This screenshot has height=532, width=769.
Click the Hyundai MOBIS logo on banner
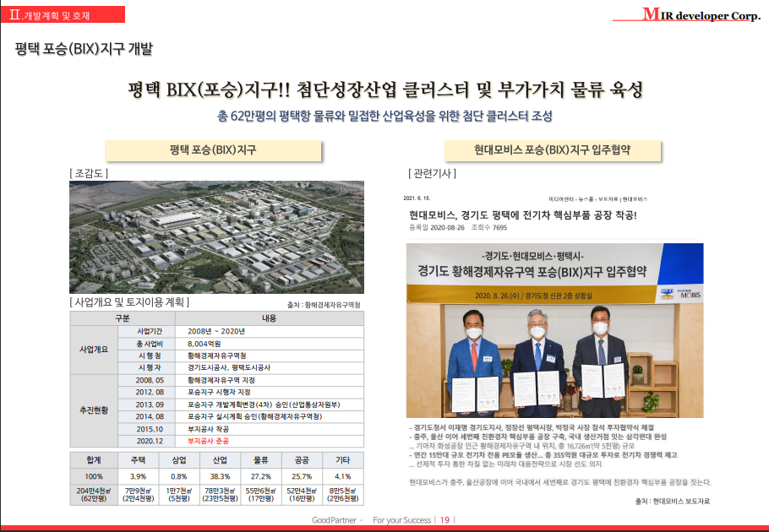click(689, 294)
